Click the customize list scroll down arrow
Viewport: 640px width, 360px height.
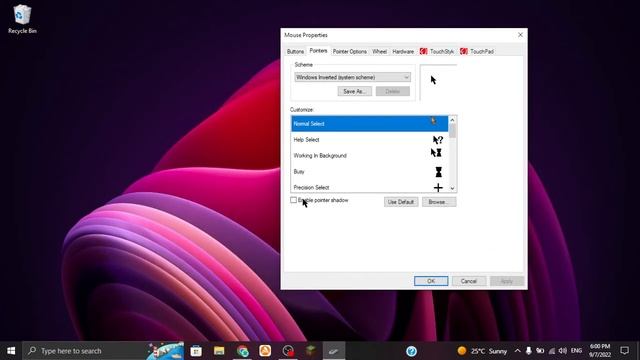(452, 188)
